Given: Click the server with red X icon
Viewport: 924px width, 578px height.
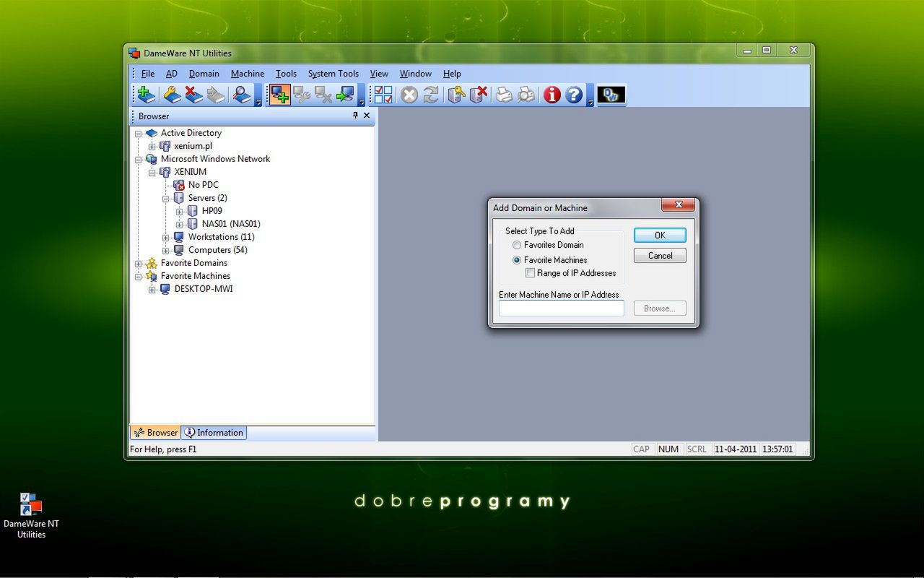Looking at the screenshot, I should click(478, 95).
